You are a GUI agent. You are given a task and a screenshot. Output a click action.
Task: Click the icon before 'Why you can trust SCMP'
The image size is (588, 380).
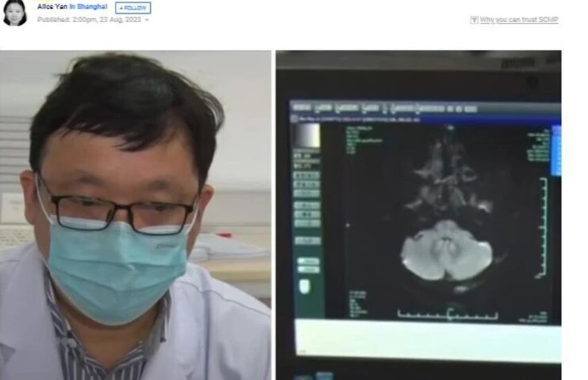pos(474,20)
